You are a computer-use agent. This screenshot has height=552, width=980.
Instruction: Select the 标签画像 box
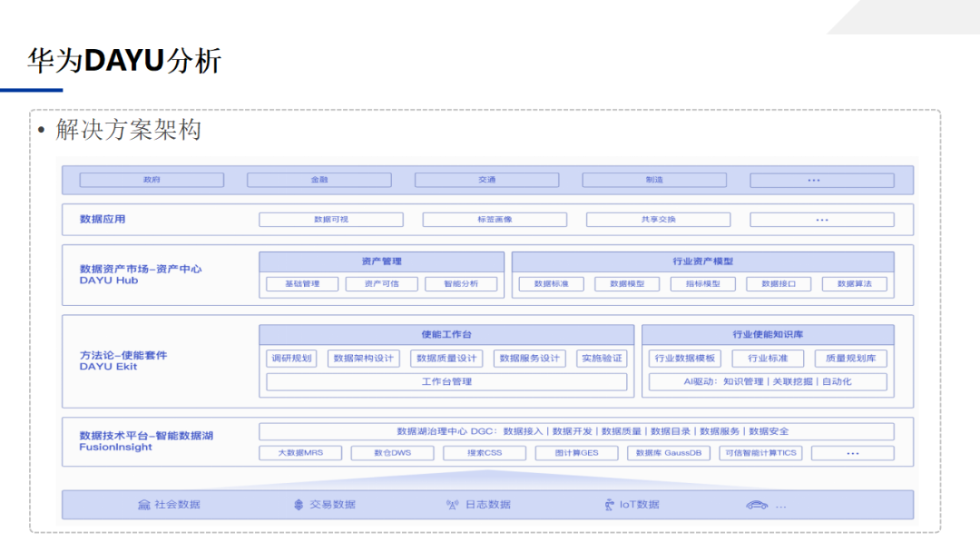(x=495, y=220)
